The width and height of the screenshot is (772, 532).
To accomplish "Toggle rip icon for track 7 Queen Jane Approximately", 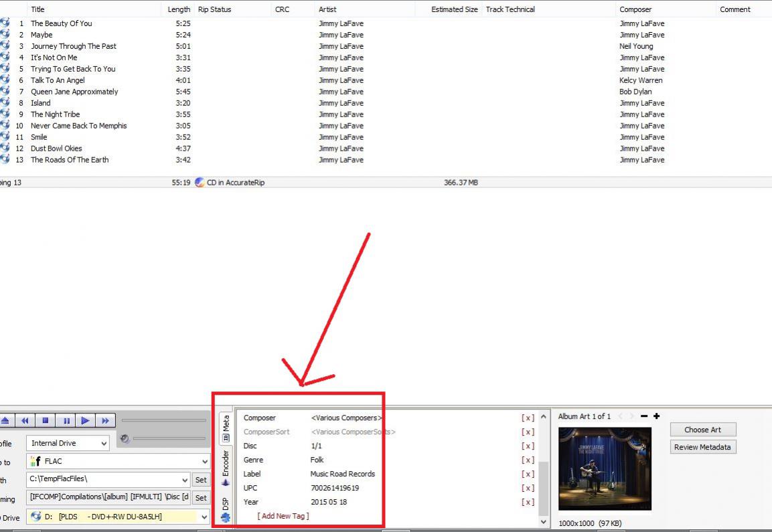I will 5,92.
